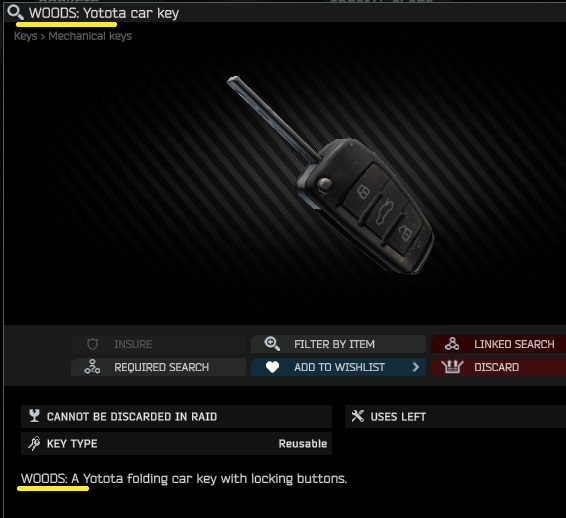This screenshot has width=566, height=518.
Task: Open the Mechanical keys breadcrumb
Action: click(90, 36)
